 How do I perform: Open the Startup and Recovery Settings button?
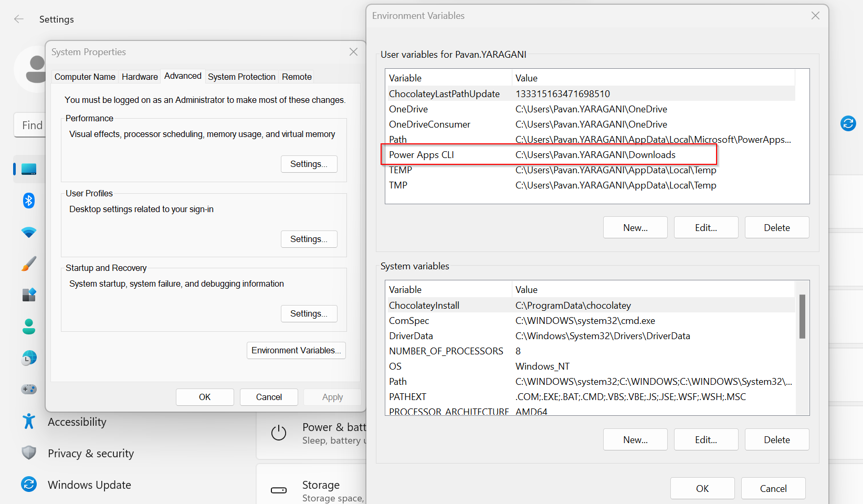(309, 313)
